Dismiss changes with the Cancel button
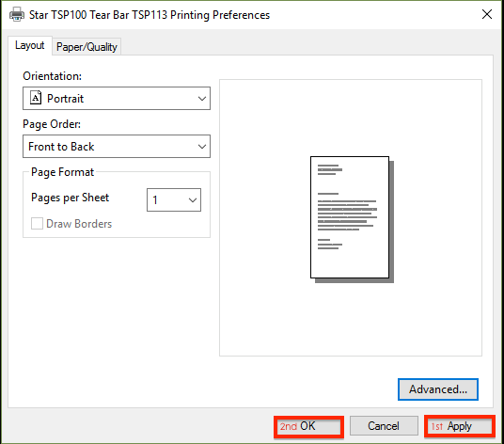The height and width of the screenshot is (444, 504). pyautogui.click(x=384, y=426)
